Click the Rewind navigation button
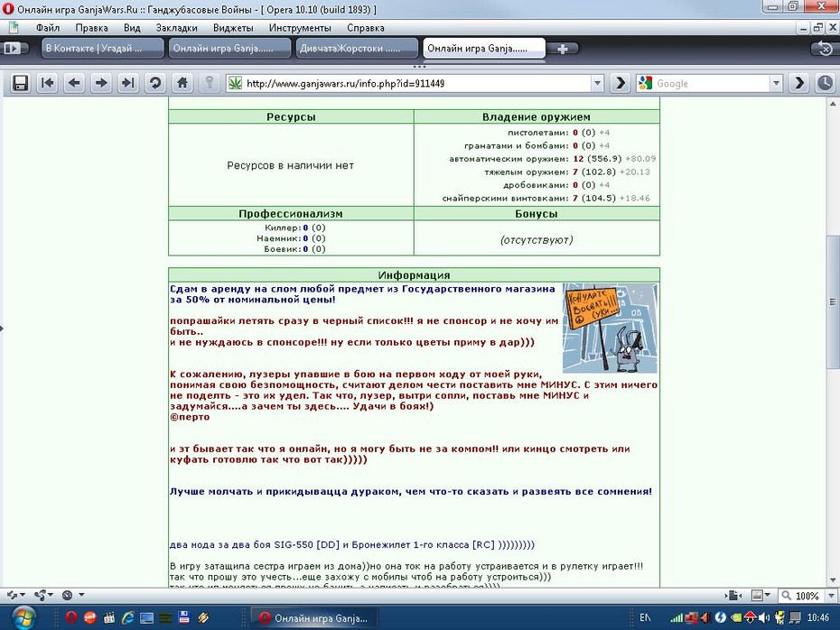The width and height of the screenshot is (840, 630). [x=48, y=83]
